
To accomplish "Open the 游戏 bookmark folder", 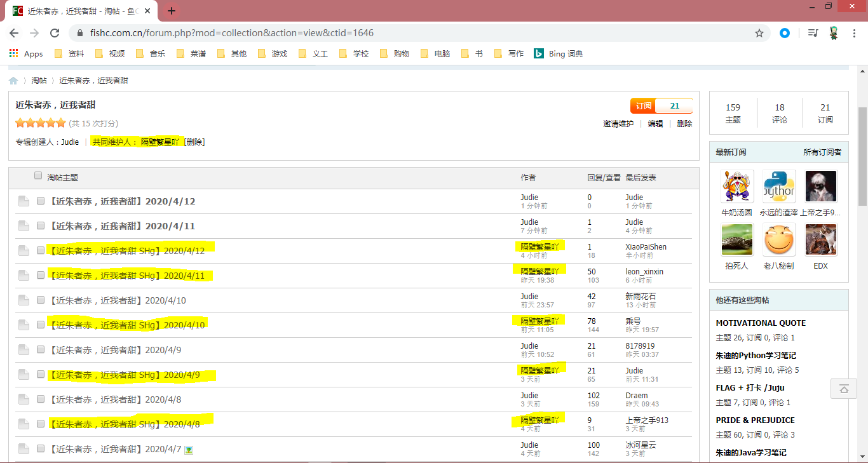I will (x=273, y=54).
